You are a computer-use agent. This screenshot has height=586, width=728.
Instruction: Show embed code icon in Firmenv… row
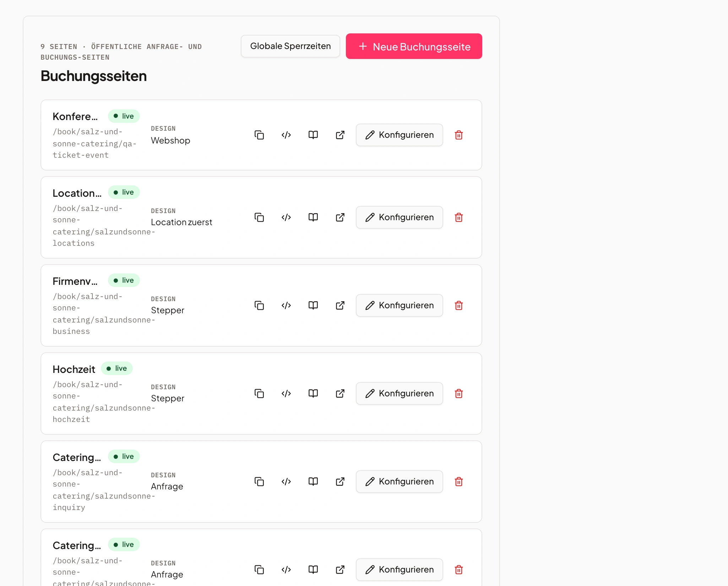286,305
